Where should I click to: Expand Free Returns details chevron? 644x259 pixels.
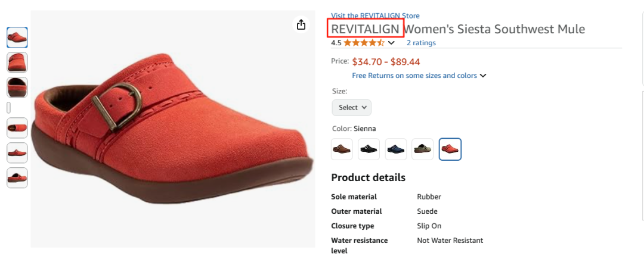tap(483, 76)
